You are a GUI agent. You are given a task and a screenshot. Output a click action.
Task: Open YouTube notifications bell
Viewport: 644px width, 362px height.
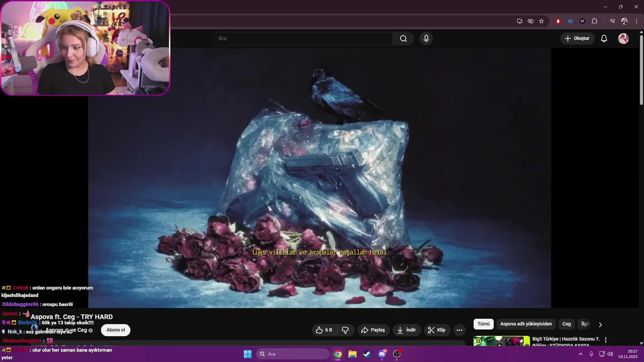[x=604, y=39]
